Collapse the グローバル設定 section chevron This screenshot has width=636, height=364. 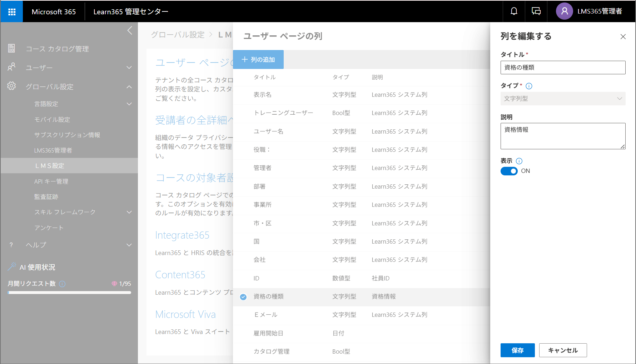point(129,87)
